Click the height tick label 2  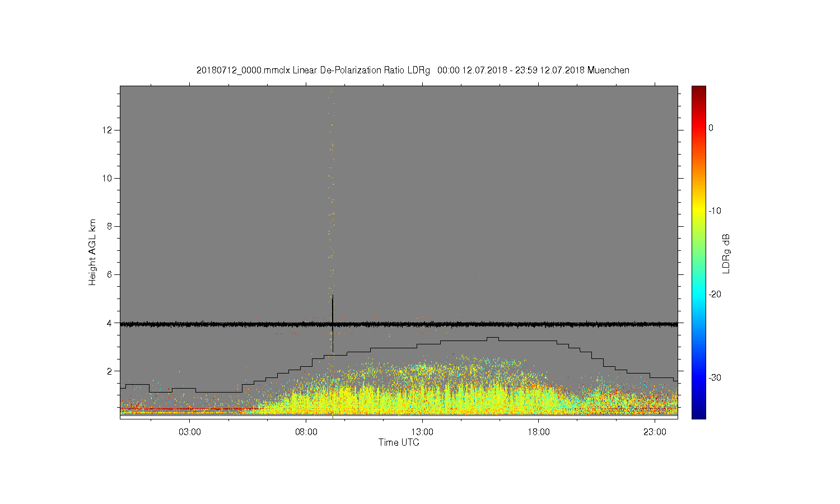[111, 371]
